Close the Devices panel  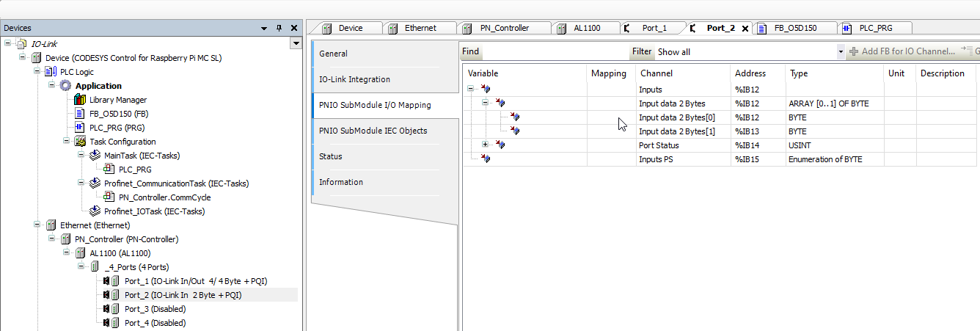tap(294, 28)
